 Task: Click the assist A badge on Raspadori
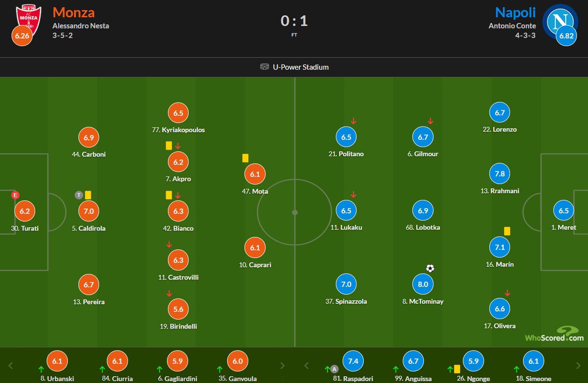coord(335,369)
